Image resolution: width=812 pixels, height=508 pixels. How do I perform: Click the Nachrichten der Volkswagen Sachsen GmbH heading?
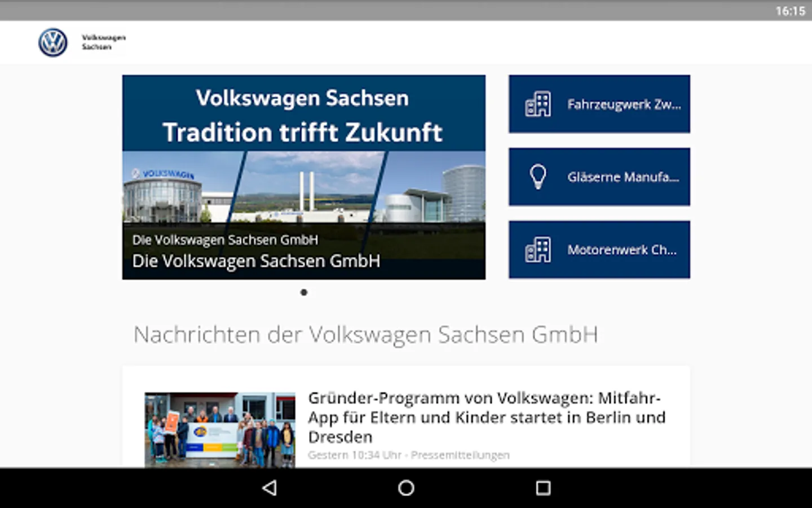(x=365, y=335)
